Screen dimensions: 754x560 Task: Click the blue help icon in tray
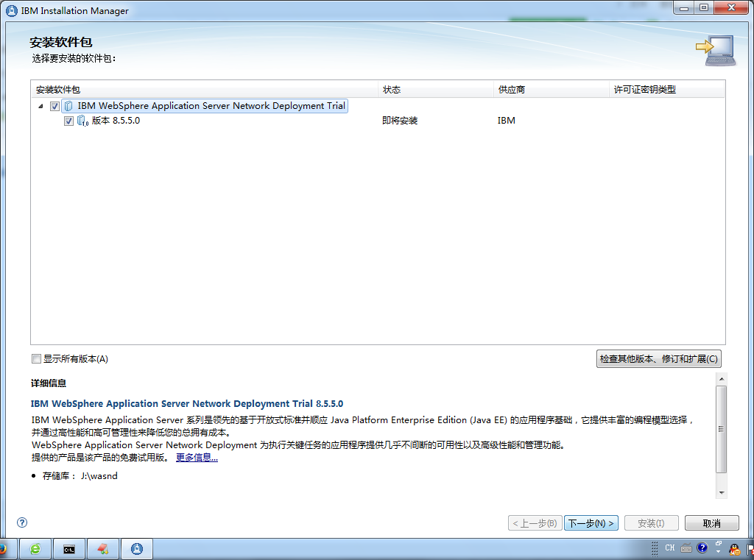click(x=702, y=548)
